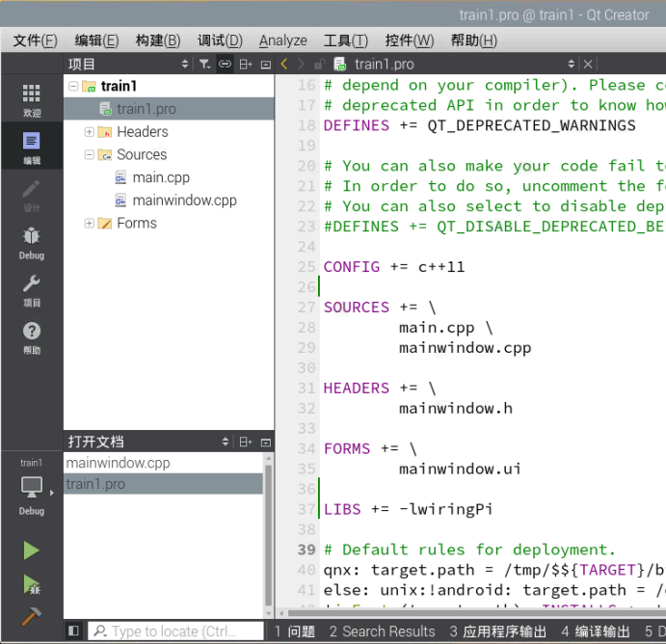666x644 pixels.
Task: Toggle synchronize with editor link icon
Action: pos(225,65)
